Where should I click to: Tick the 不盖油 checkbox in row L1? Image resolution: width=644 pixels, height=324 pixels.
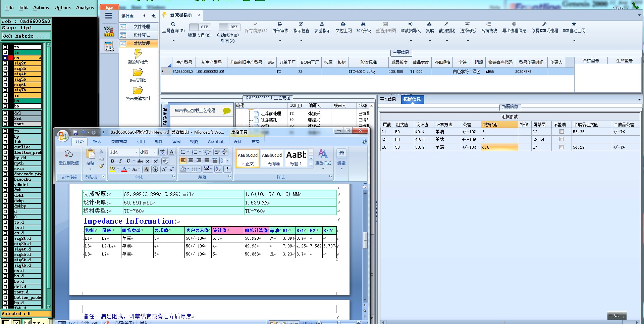[561, 132]
